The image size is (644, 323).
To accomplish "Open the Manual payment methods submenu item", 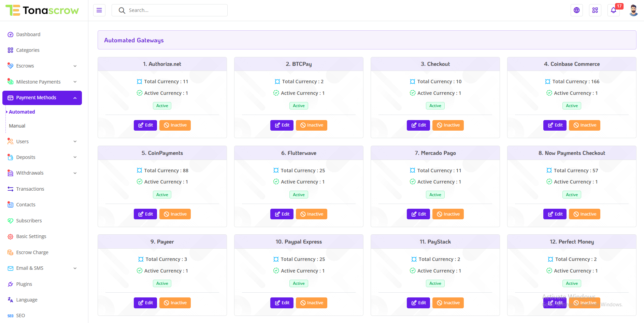I will pos(17,126).
